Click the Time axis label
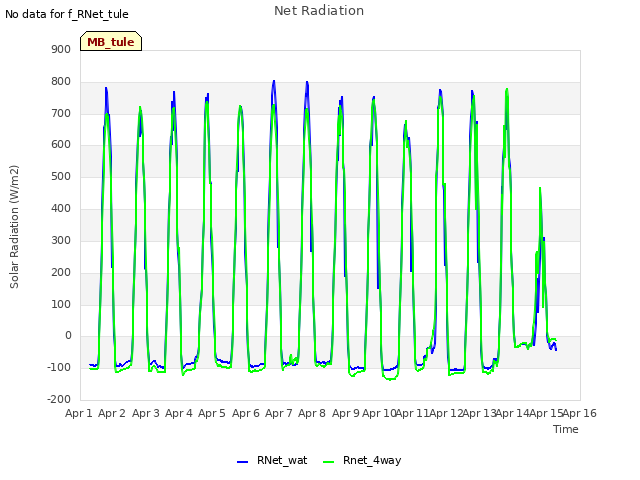Screen dimensions: 640x480 coord(565,429)
